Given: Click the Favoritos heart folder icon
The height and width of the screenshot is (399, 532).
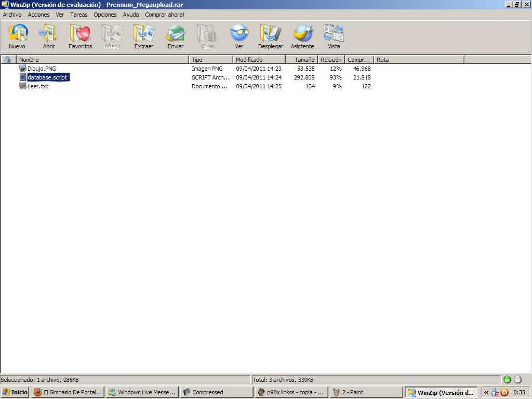Looking at the screenshot, I should pos(80,33).
